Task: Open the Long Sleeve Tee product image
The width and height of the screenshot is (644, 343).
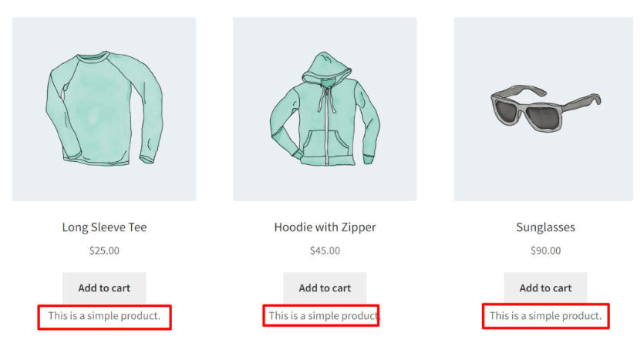Action: (104, 109)
